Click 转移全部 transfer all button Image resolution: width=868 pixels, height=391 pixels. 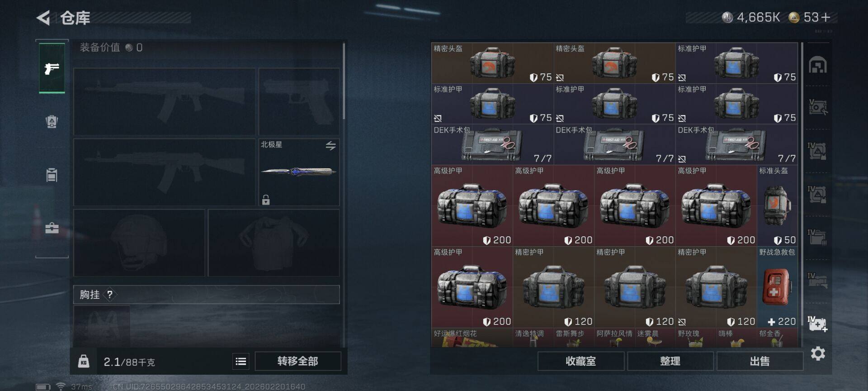coord(298,361)
